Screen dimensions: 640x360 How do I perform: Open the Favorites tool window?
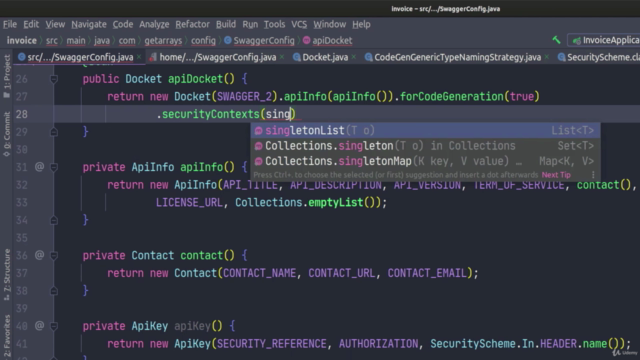[7, 336]
